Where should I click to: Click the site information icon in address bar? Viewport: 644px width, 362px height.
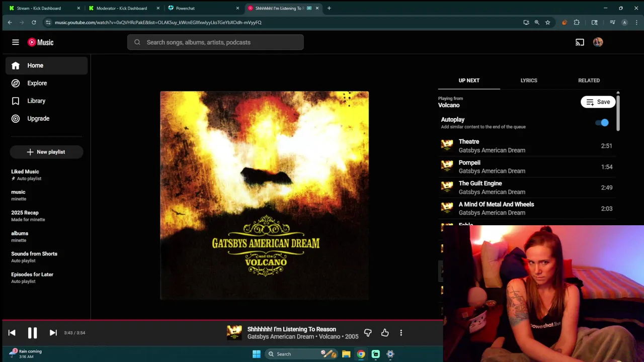coord(48,22)
